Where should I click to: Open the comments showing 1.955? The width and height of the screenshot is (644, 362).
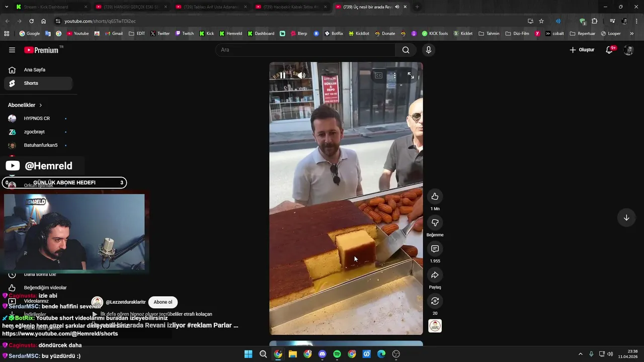(435, 248)
